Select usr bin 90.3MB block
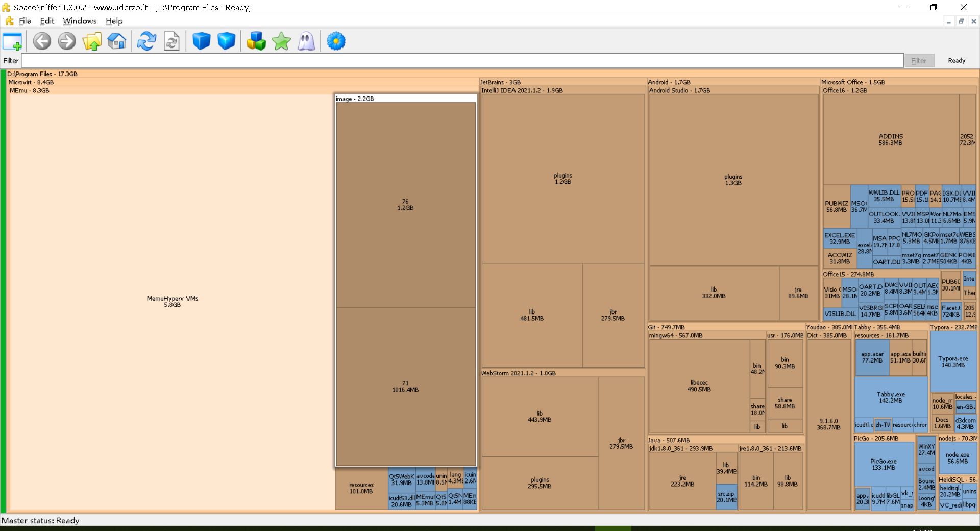The width and height of the screenshot is (980, 531). click(x=785, y=363)
